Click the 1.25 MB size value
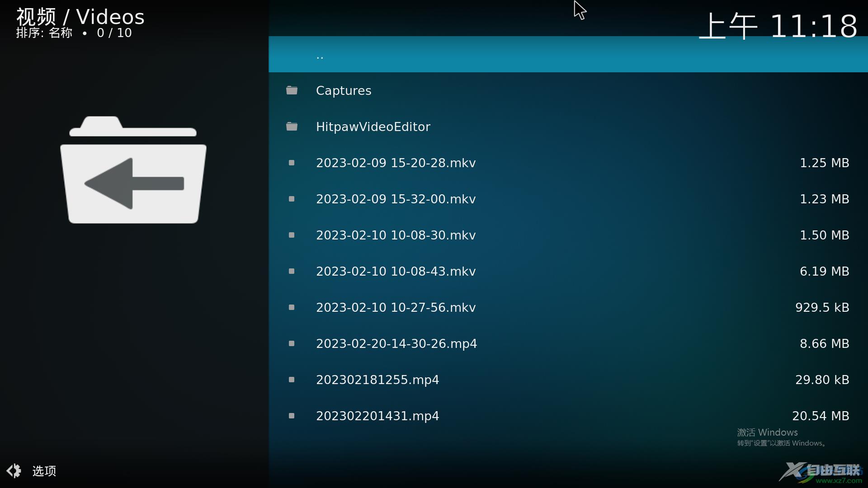 point(824,163)
